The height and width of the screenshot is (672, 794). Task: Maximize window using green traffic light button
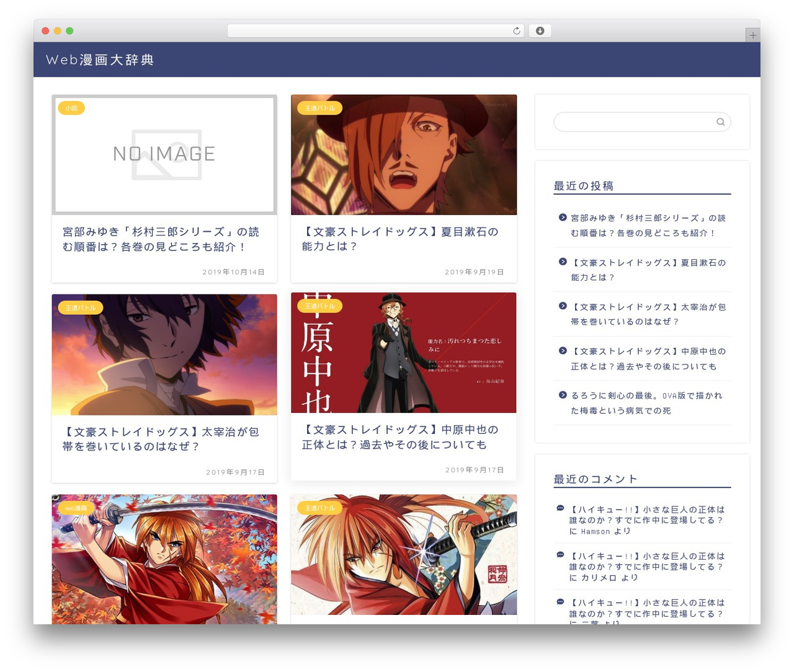pyautogui.click(x=69, y=31)
